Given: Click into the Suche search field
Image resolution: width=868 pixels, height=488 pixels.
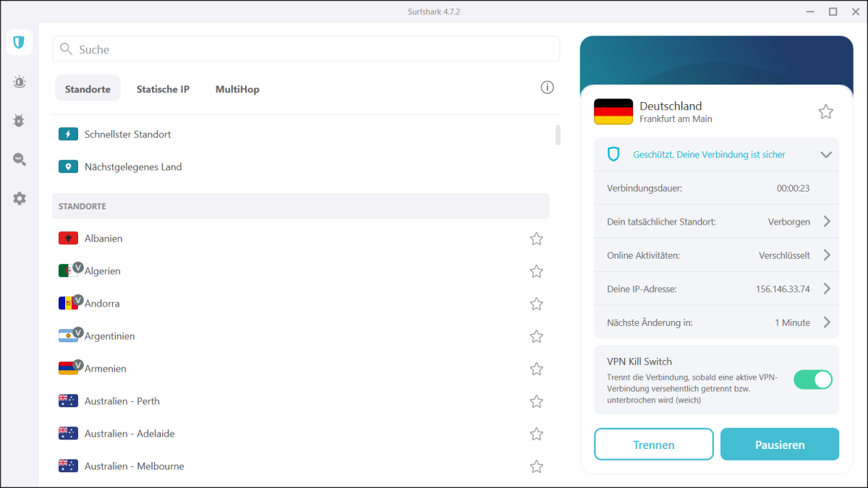Looking at the screenshot, I should 306,49.
